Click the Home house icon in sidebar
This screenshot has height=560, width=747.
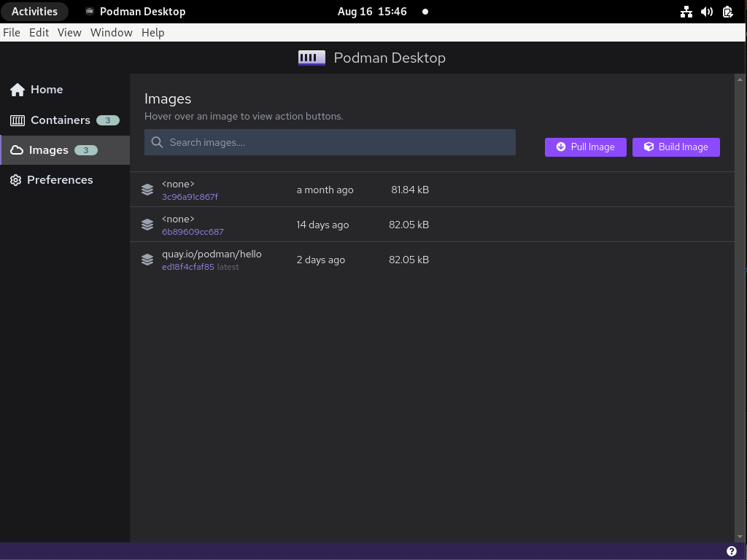[18, 90]
